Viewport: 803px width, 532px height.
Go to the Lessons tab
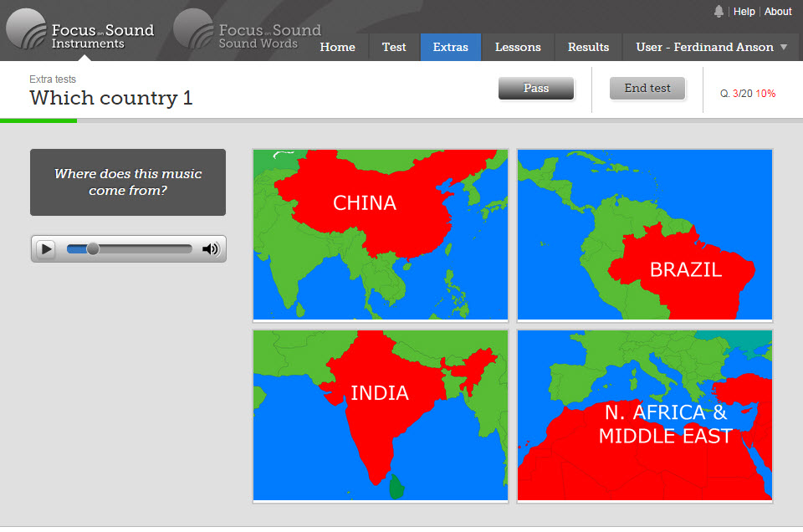coord(518,47)
